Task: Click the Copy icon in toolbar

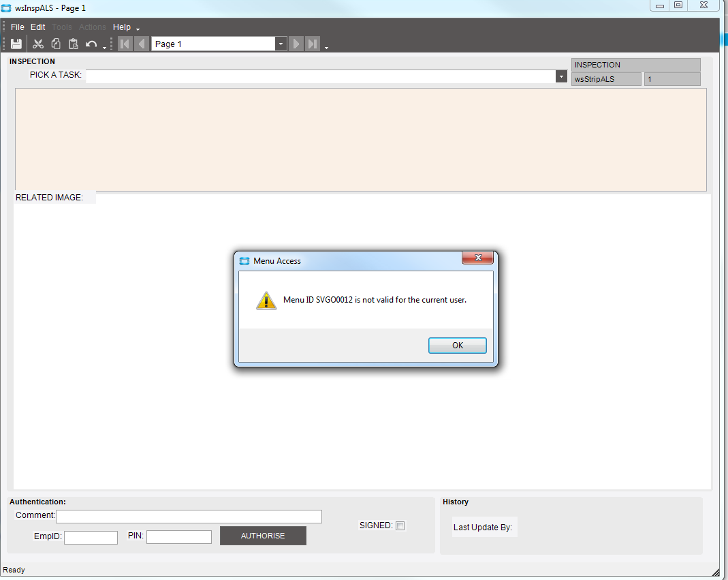Action: (x=56, y=44)
